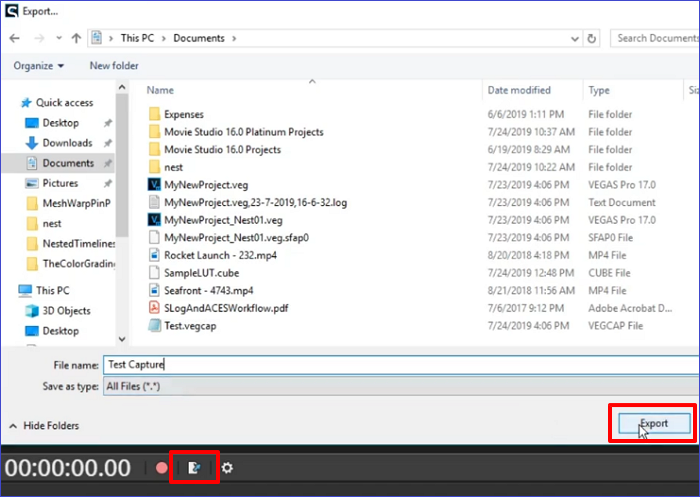Open the Expenses folder
Viewport: 700px width, 497px height.
pos(184,115)
